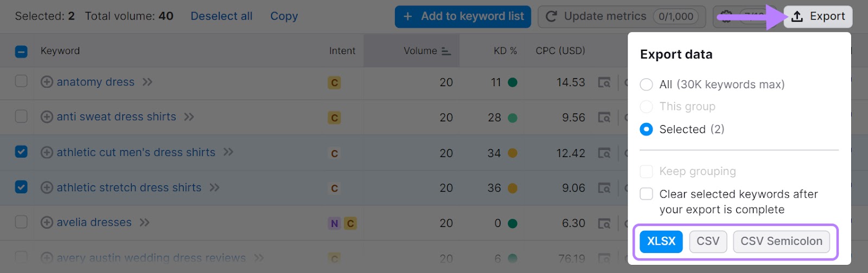This screenshot has width=868, height=273.
Task: Click plus icon beside avelia dresses
Action: tap(47, 223)
